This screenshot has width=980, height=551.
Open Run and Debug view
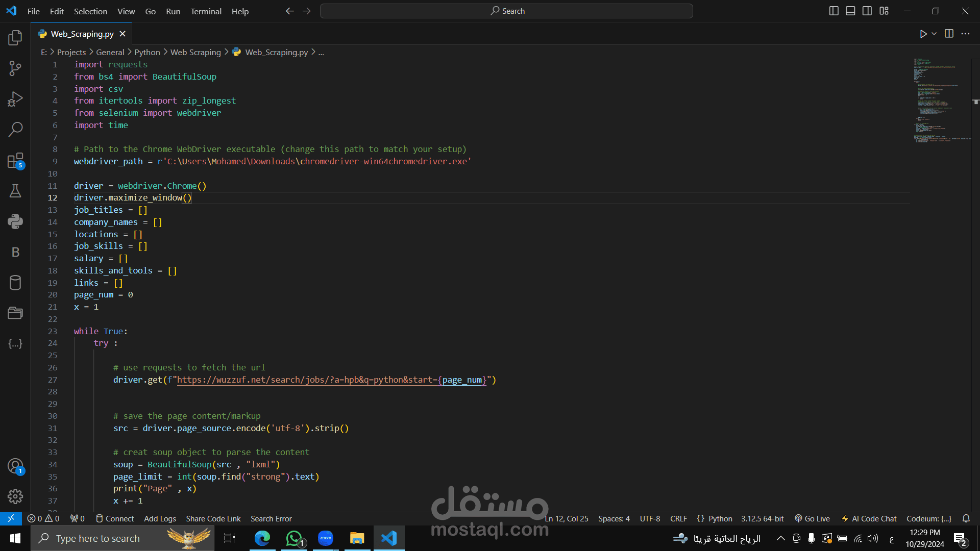tap(15, 99)
